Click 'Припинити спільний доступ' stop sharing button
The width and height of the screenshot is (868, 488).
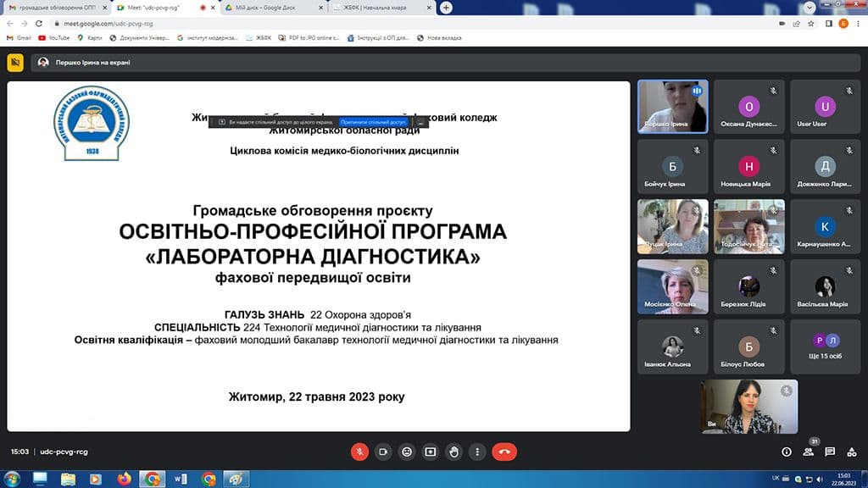(374, 122)
